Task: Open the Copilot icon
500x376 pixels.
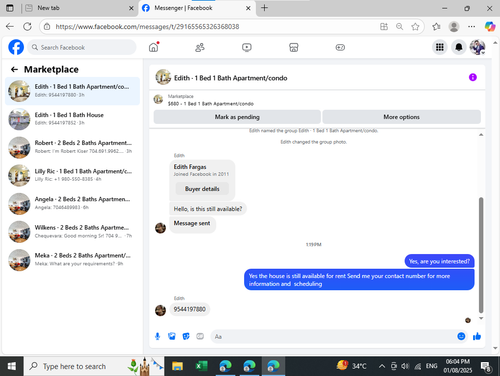Action: pos(490,27)
